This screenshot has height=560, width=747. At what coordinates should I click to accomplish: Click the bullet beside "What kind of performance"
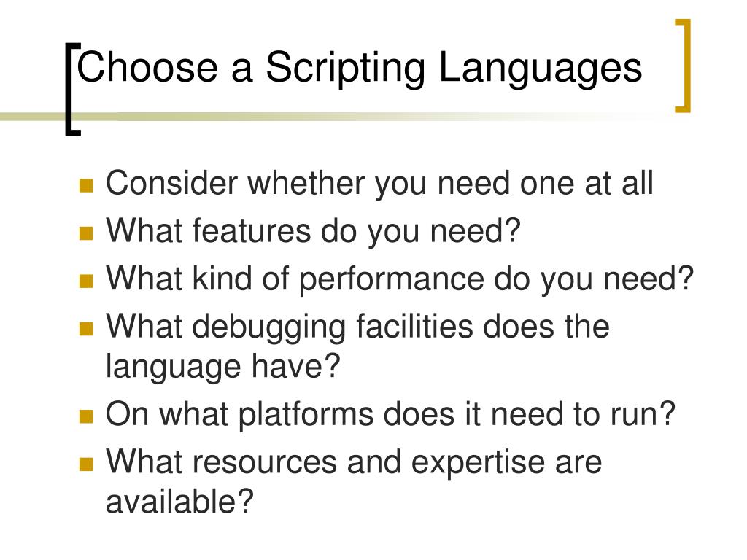coord(86,281)
